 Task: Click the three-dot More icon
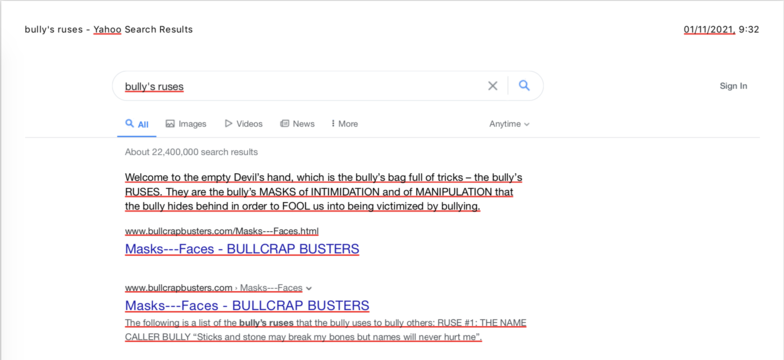pyautogui.click(x=333, y=124)
